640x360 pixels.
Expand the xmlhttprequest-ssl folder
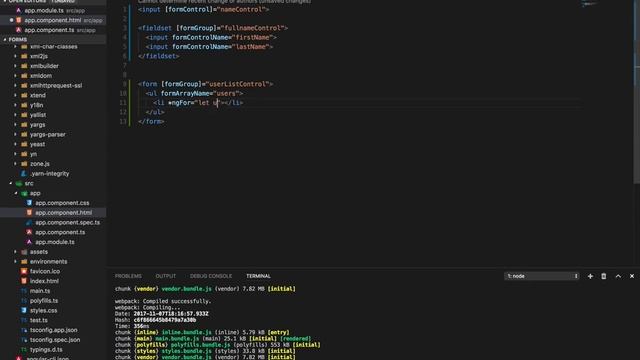16,85
